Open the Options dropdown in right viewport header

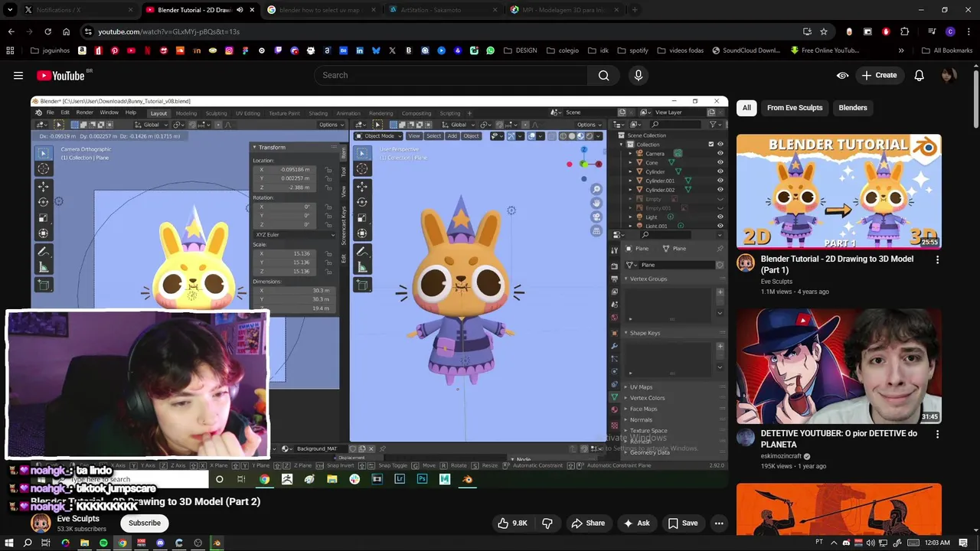click(589, 125)
